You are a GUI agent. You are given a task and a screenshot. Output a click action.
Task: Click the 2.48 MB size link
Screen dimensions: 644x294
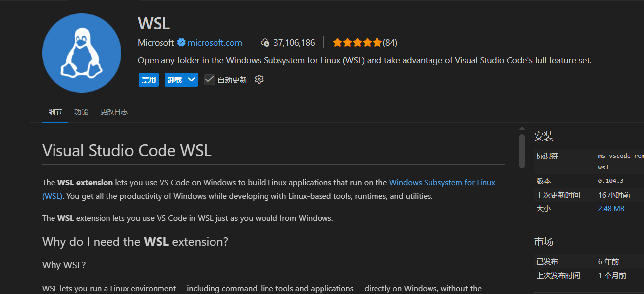(611, 209)
